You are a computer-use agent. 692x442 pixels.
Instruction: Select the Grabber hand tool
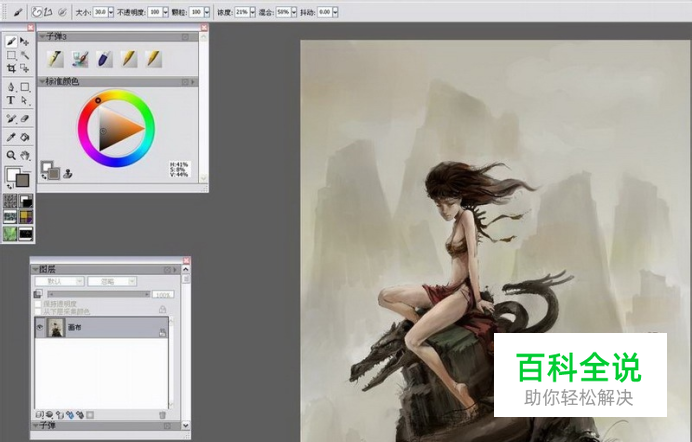(x=25, y=155)
